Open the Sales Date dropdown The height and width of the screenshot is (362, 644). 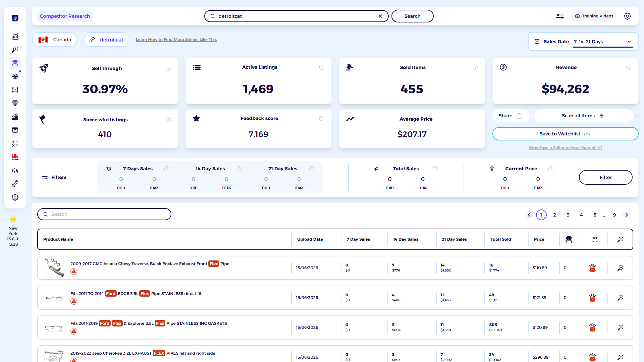(x=603, y=42)
